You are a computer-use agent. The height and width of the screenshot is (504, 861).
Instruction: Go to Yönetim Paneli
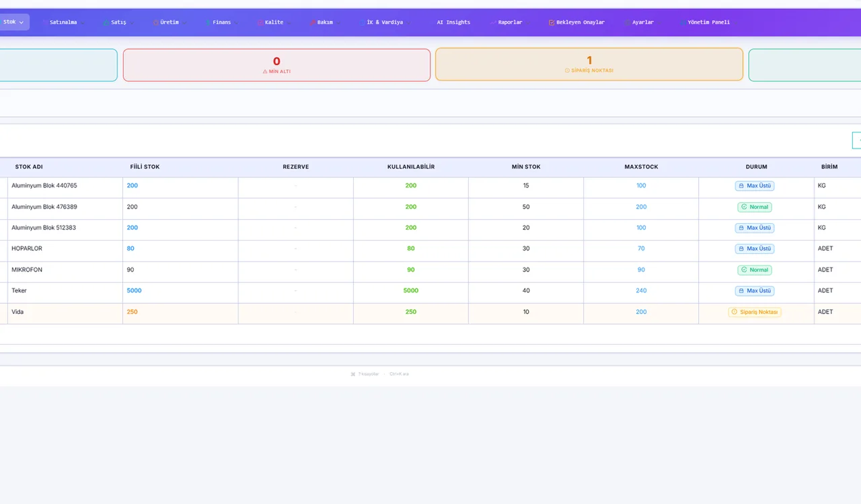pos(708,22)
